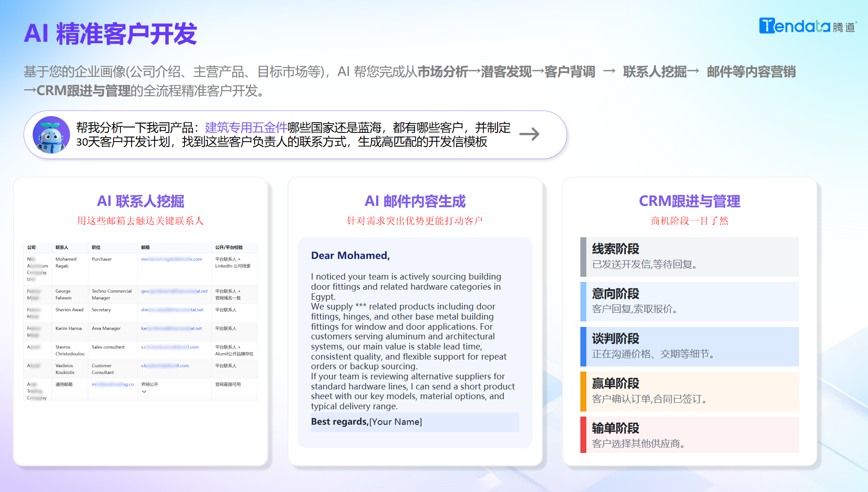Click the AI 联系人挖掘 card title

(140, 201)
